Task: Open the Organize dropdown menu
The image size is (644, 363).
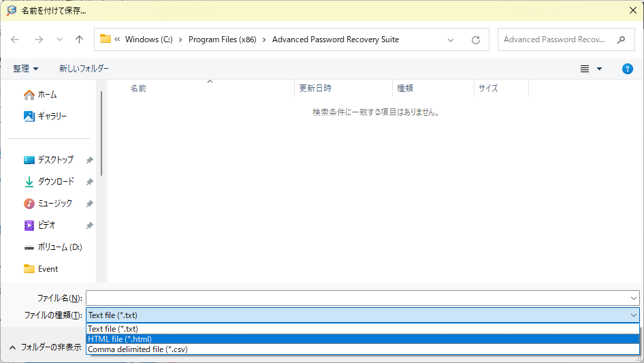Action: point(25,69)
